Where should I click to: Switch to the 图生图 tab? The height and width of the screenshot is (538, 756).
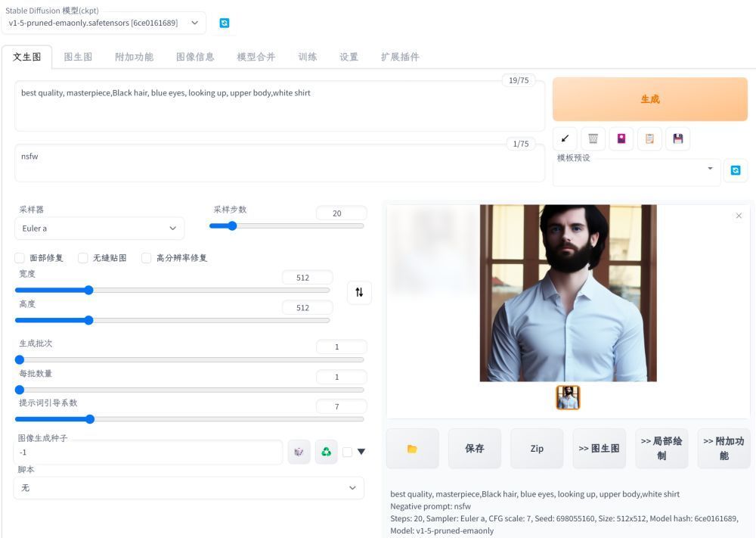(78, 57)
